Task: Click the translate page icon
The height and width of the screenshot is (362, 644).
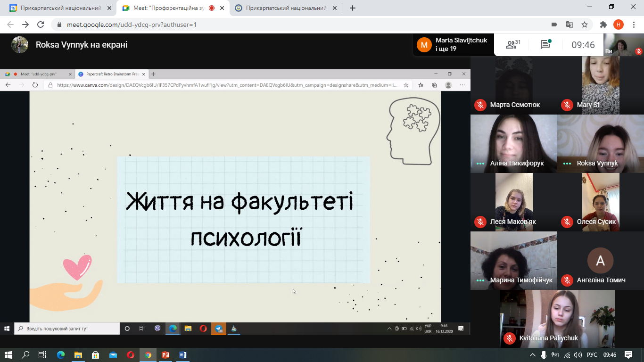Action: [570, 25]
